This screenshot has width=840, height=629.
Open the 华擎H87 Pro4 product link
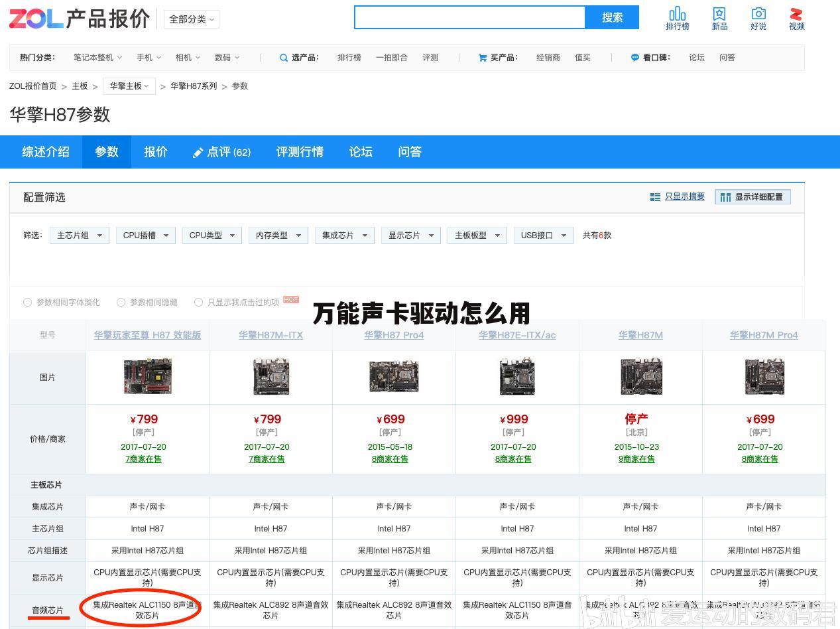[394, 335]
